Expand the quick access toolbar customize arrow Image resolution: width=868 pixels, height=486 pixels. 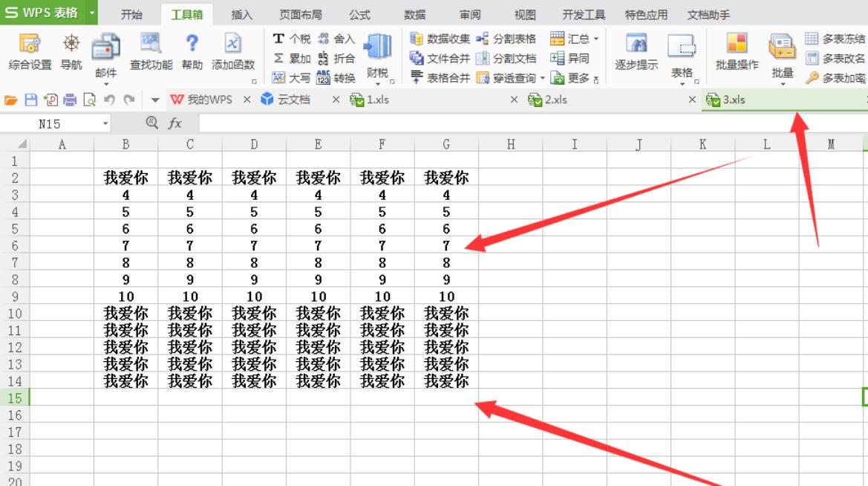pyautogui.click(x=155, y=100)
